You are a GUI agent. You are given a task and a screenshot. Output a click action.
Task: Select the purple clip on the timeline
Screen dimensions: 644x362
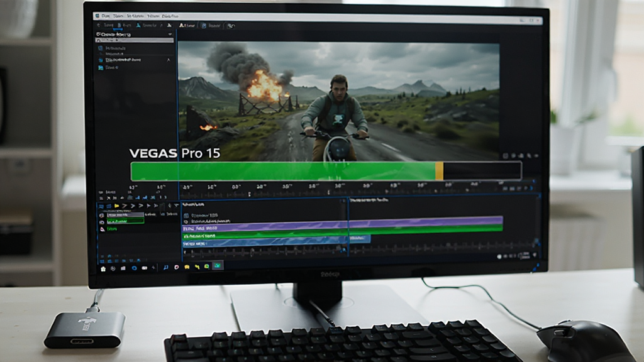[343, 224]
